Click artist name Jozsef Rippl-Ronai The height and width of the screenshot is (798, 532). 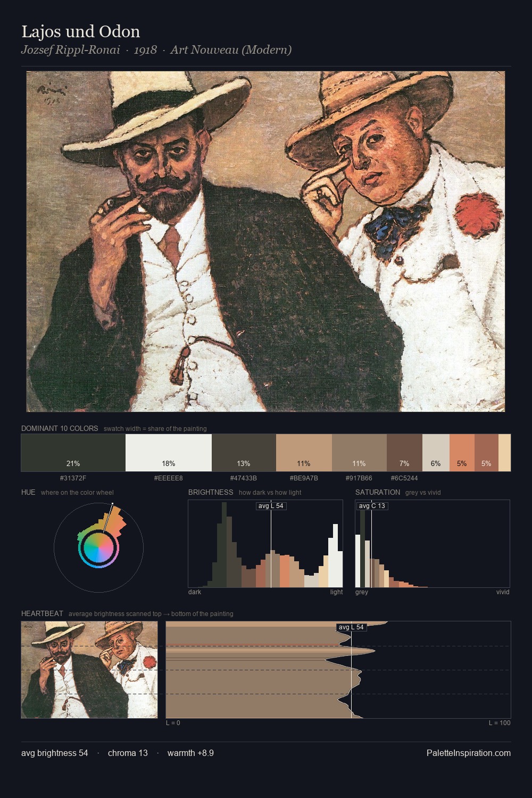click(x=71, y=50)
